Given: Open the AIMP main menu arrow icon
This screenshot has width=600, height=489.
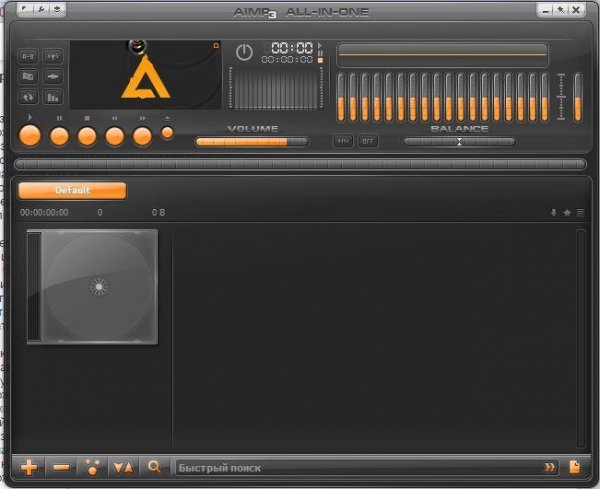Looking at the screenshot, I should (24, 9).
